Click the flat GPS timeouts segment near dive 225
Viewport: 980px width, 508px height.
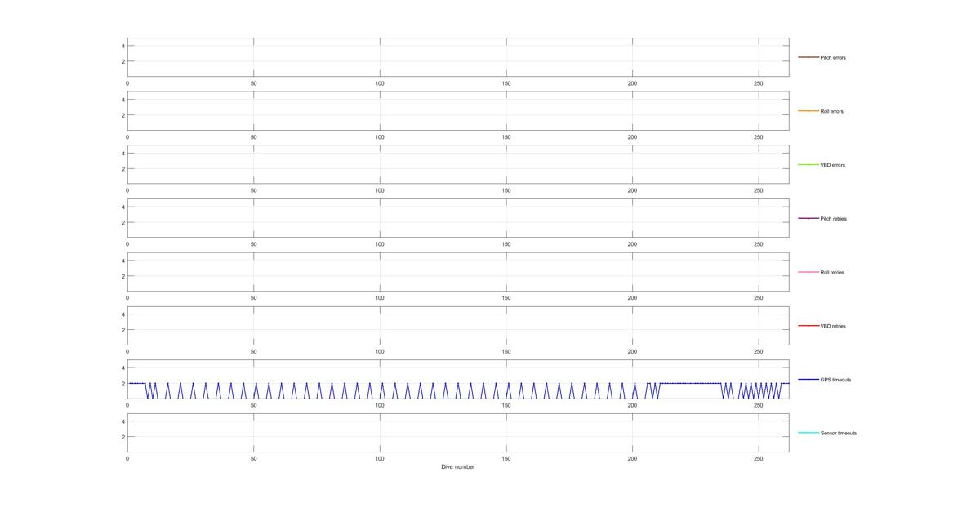coord(690,383)
